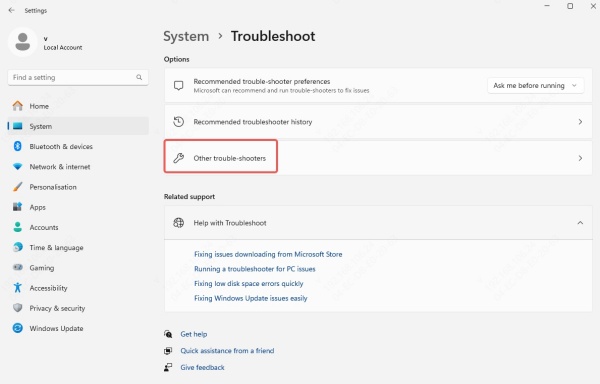This screenshot has height=384, width=600.
Task: Click the Find a setting search box
Action: tap(78, 77)
